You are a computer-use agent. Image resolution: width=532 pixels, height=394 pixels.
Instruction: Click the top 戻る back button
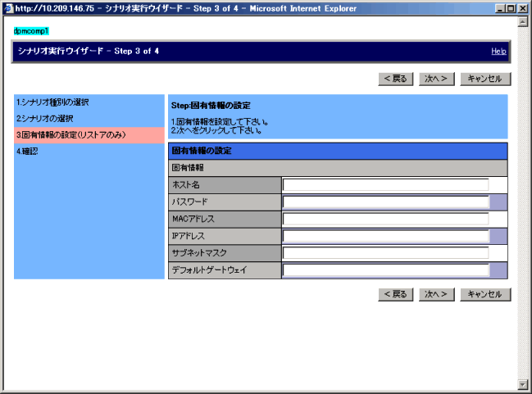396,79
